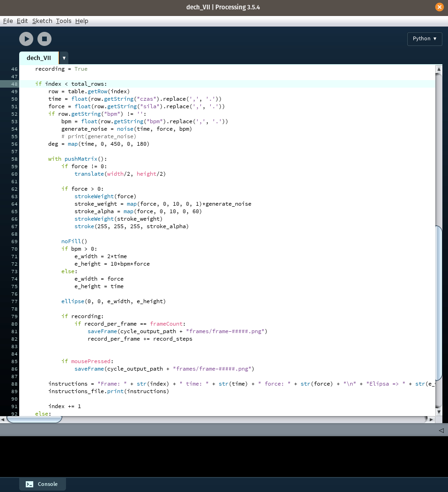Run the sketch with the play button

[x=26, y=39]
